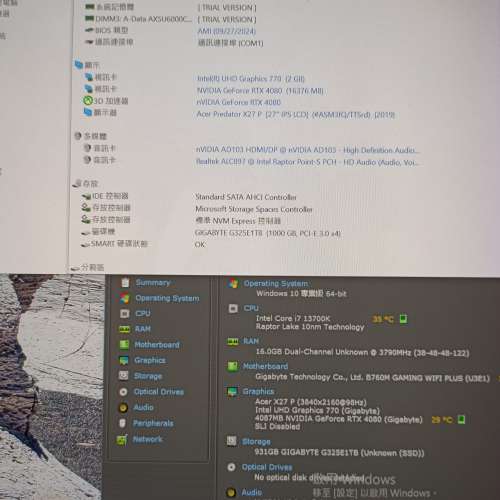Click the Summary clipboard icon in sidebar
This screenshot has width=500, height=500.
point(125,283)
